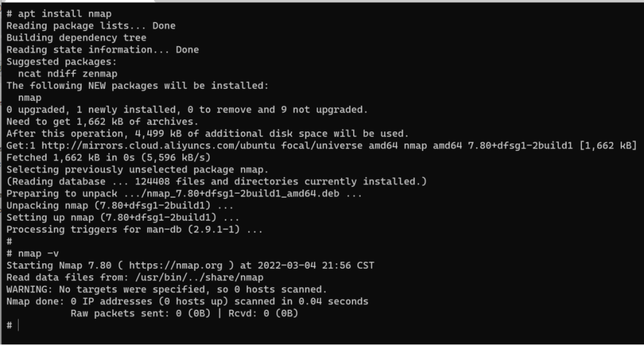Viewport: 644px width, 345px height.
Task: Click the 'Unpacking nmap' output line
Action: point(120,206)
